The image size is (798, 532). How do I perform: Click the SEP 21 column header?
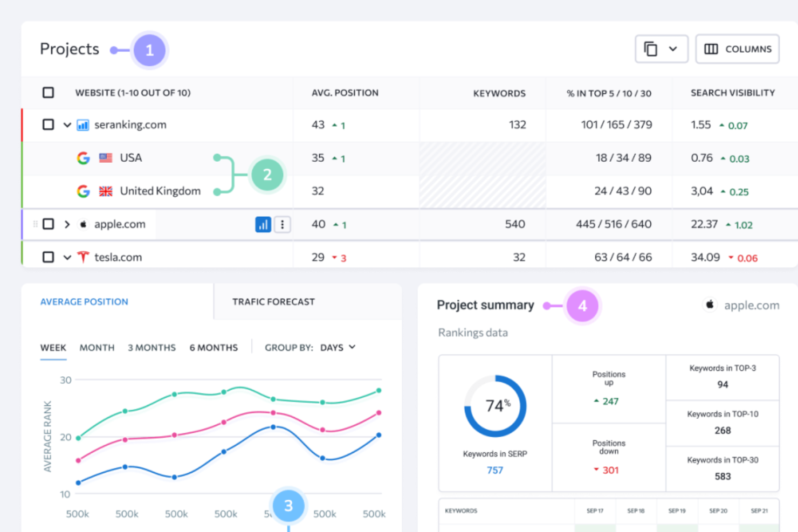(759, 511)
